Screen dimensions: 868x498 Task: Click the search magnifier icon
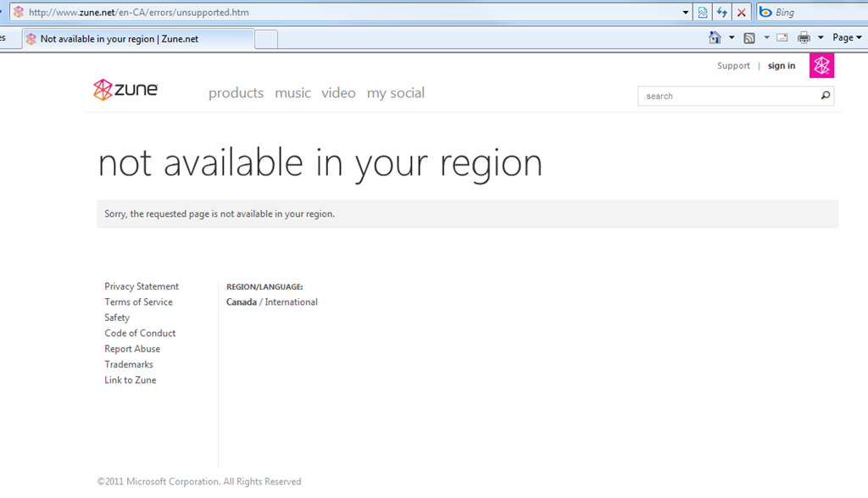coord(826,96)
